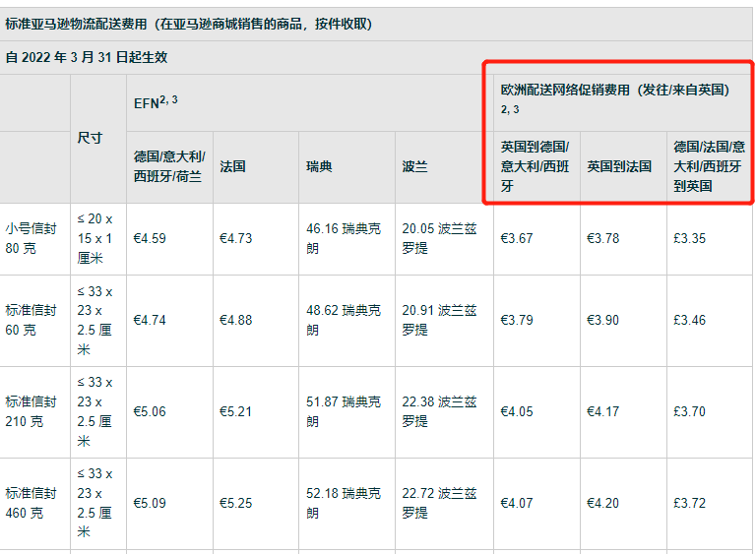756x554 pixels.
Task: Select the 46.16 瑞典克朗 cell
Action: tap(343, 238)
